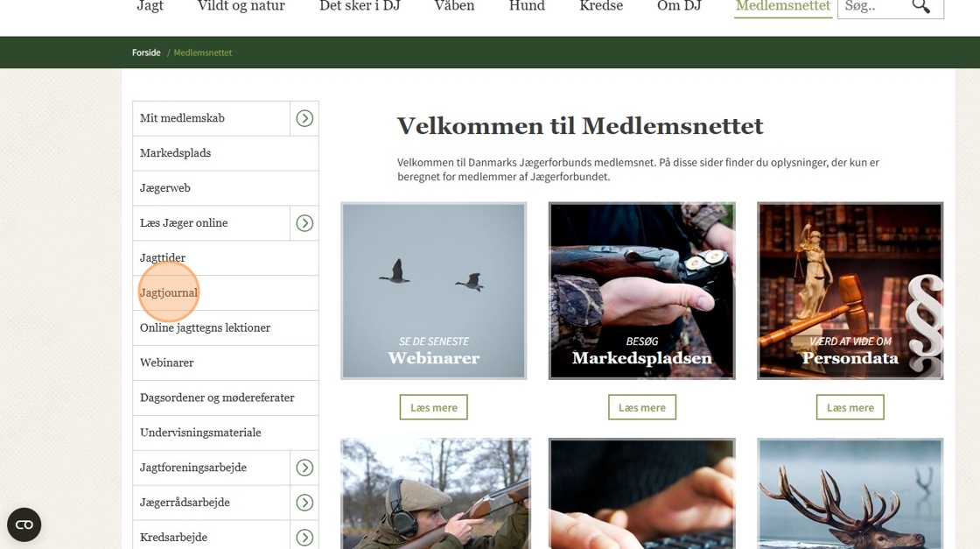
Task: Select the Våben menu item
Action: 454,6
